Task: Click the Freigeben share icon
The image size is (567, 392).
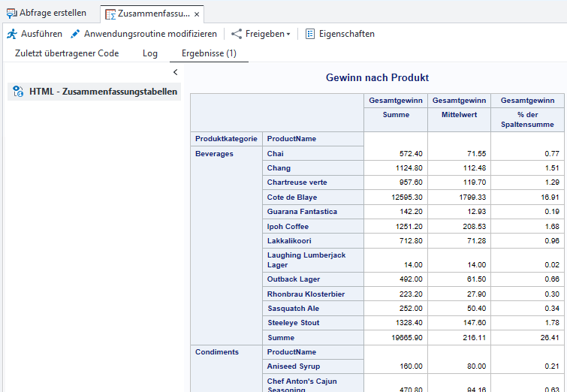Action: [x=237, y=34]
